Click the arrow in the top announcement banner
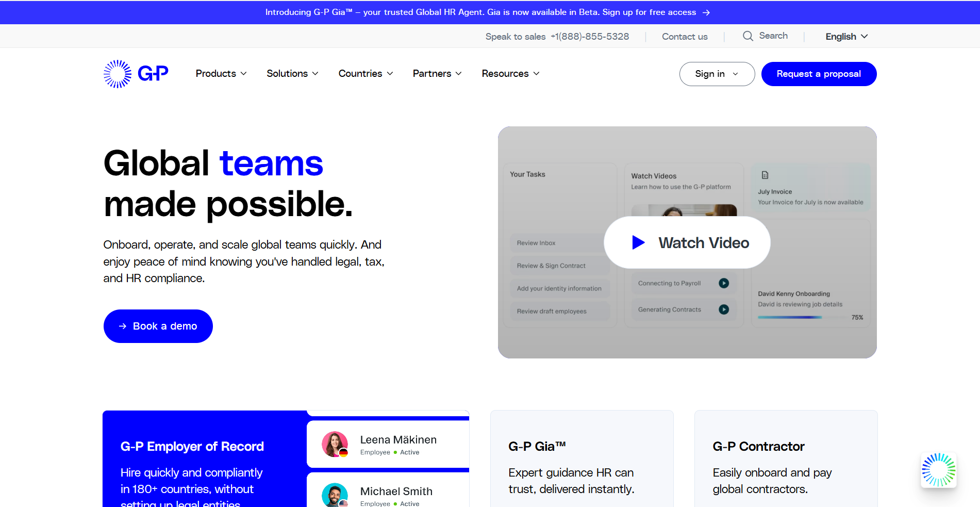Image resolution: width=980 pixels, height=507 pixels. pos(706,12)
